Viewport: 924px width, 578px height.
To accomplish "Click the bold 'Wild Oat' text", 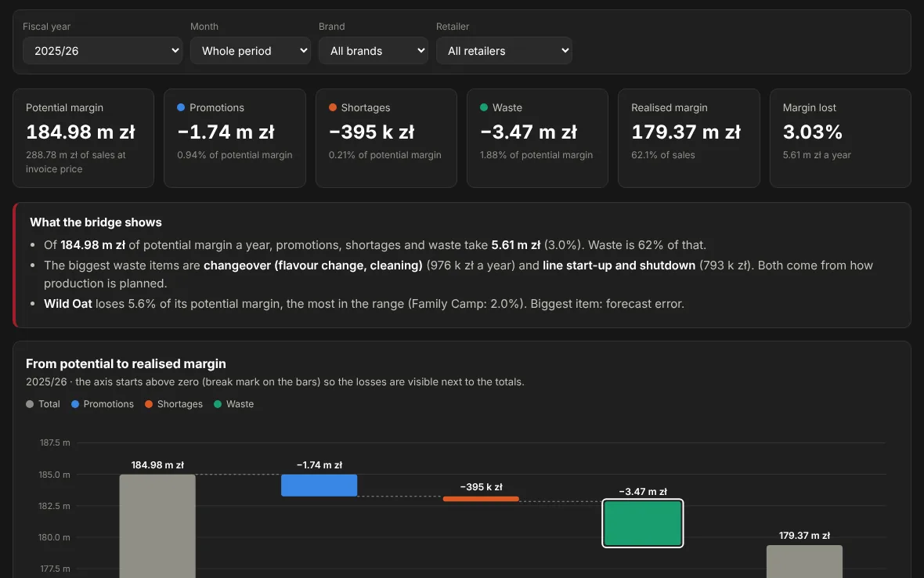I will coord(68,304).
